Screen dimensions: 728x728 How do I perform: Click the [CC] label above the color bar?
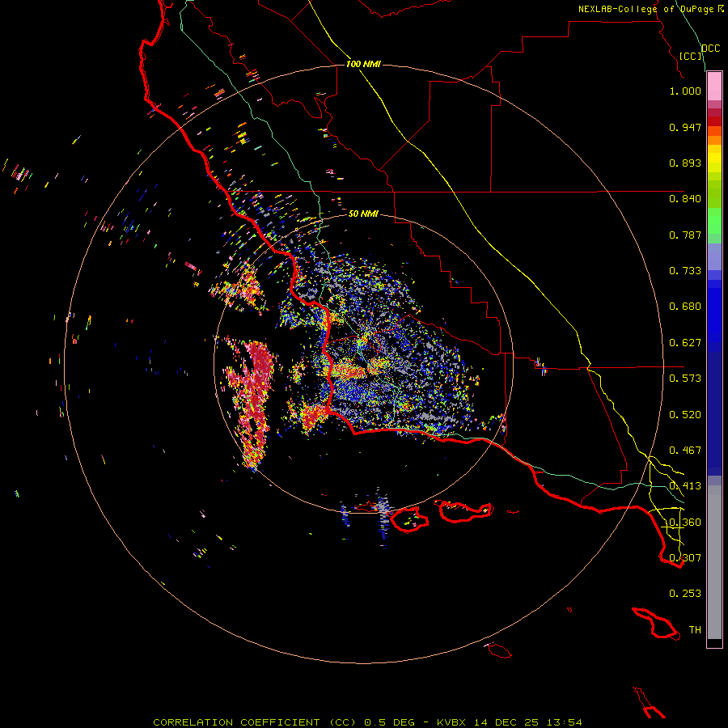[x=691, y=56]
